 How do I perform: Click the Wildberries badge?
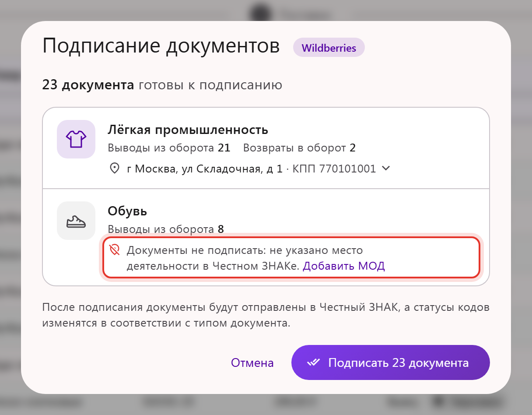point(329,48)
